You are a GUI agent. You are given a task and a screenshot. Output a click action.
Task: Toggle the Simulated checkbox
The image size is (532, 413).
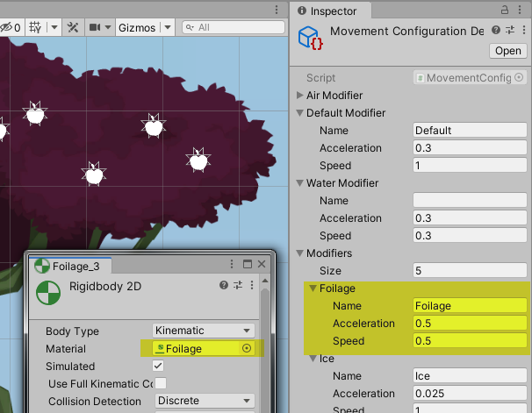point(158,366)
